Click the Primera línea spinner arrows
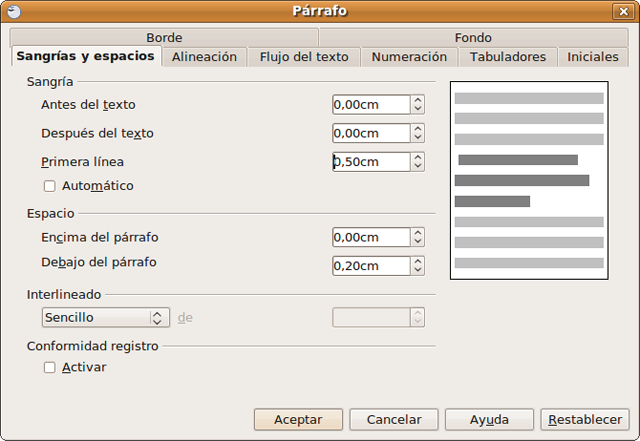The height and width of the screenshot is (441, 640). [418, 162]
